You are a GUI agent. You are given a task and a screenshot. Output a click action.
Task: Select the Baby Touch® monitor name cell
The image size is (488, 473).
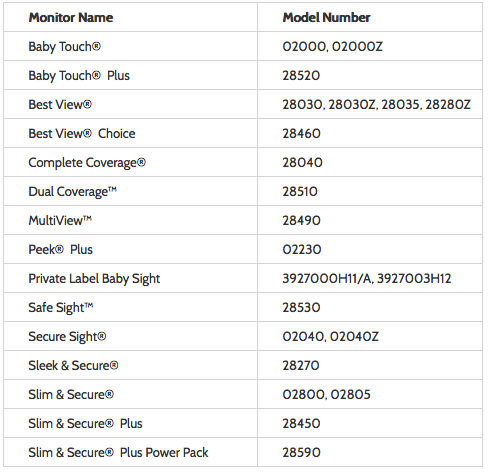tap(64, 46)
